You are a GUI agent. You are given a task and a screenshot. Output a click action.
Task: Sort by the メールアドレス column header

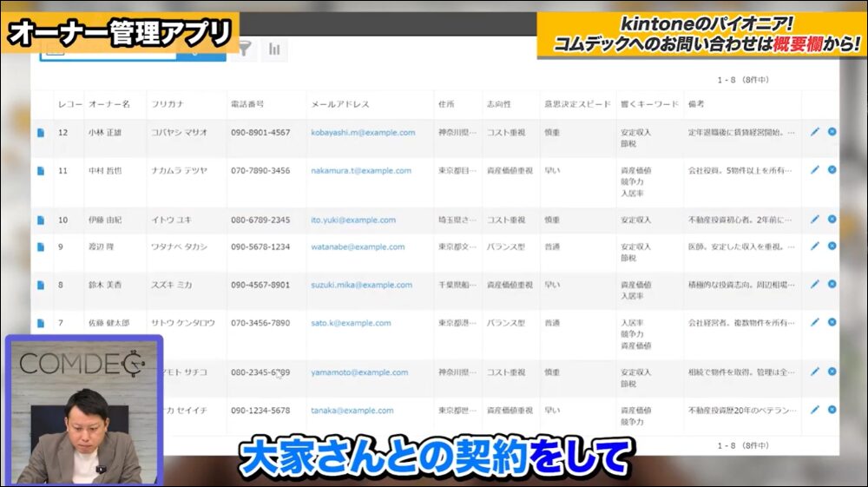340,104
